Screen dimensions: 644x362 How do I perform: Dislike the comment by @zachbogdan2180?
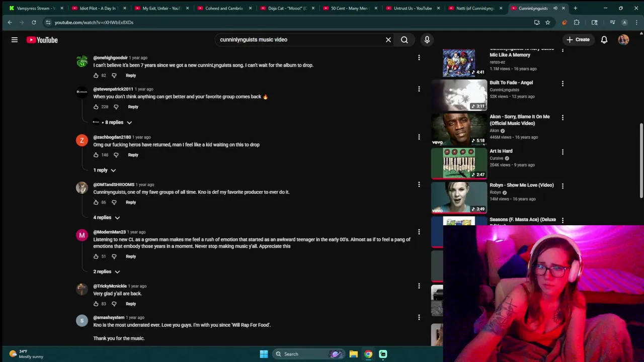(x=116, y=155)
